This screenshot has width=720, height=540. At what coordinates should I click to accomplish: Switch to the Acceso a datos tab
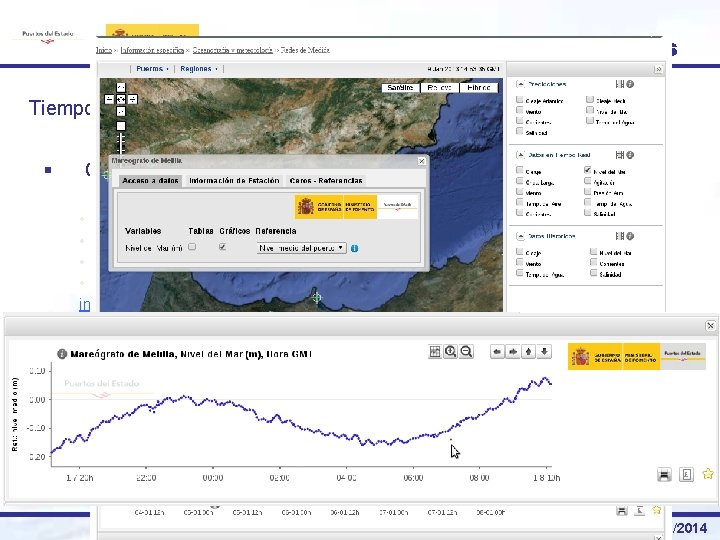pyautogui.click(x=151, y=180)
